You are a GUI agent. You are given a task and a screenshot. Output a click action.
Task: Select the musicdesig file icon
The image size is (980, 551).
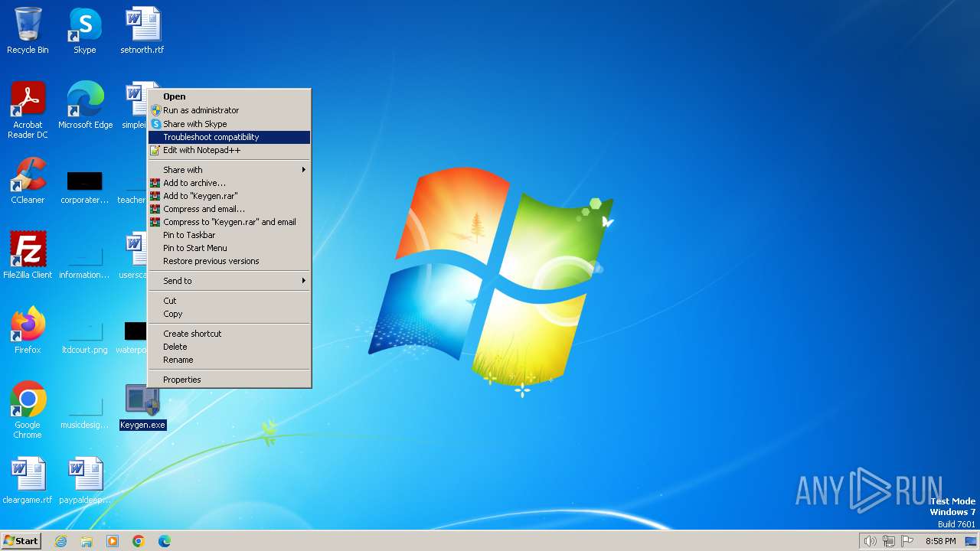pyautogui.click(x=85, y=412)
